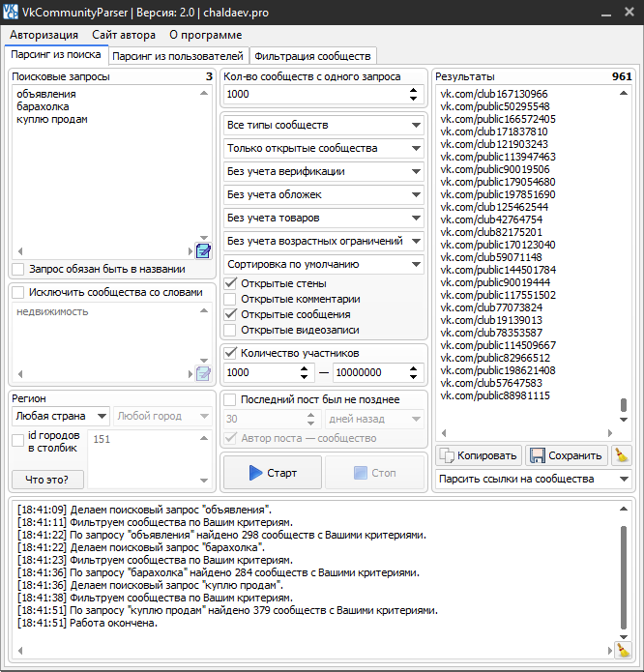The width and height of the screenshot is (644, 672).
Task: Enable 'Последний пост был не позднее' checkbox
Action: point(231,399)
